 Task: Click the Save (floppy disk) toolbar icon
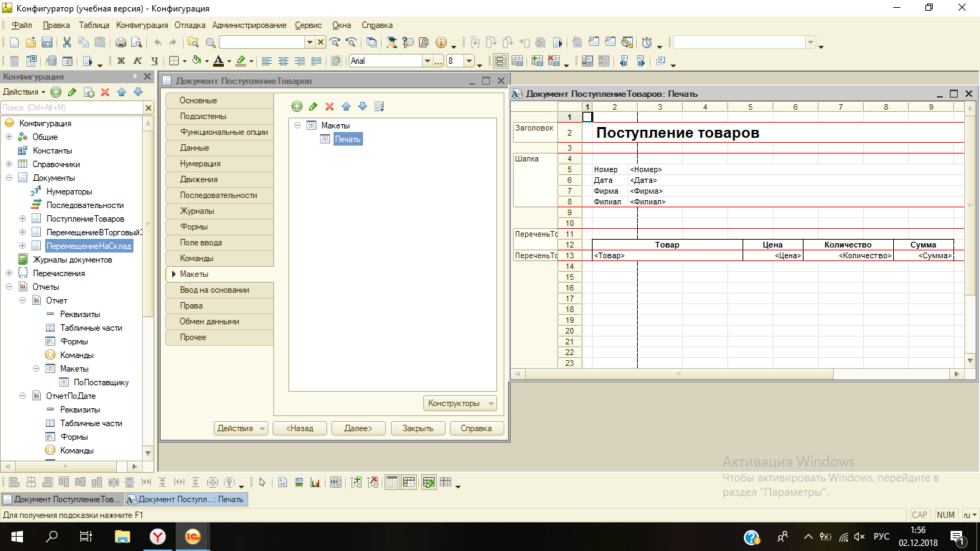pos(47,42)
